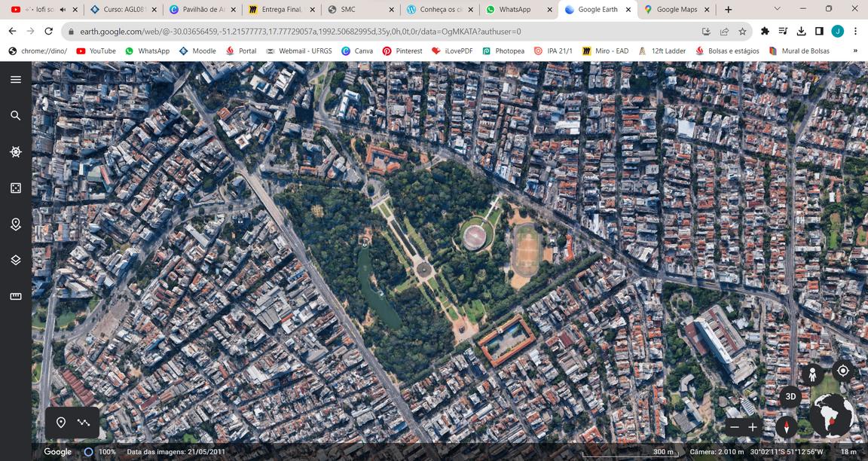The width and height of the screenshot is (868, 461).
Task: Open the Miro - EAD bookmark
Action: [x=606, y=51]
